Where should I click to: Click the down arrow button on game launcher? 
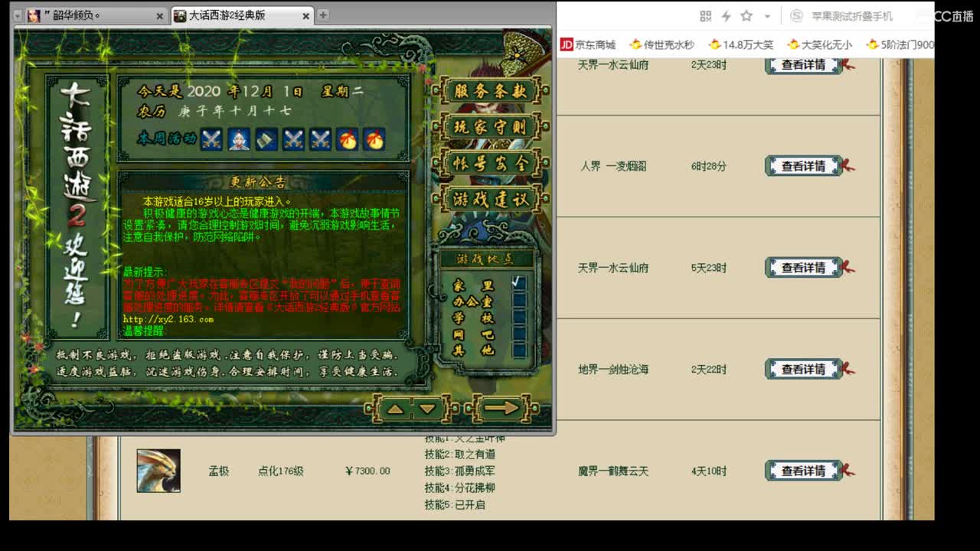(428, 409)
